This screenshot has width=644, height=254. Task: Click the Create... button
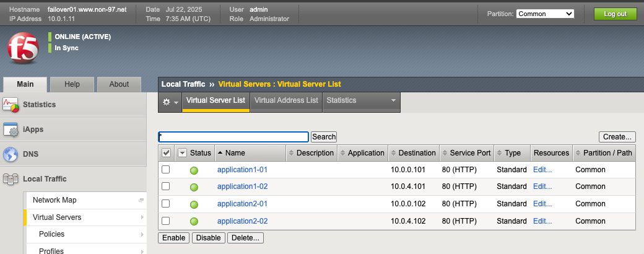617,137
